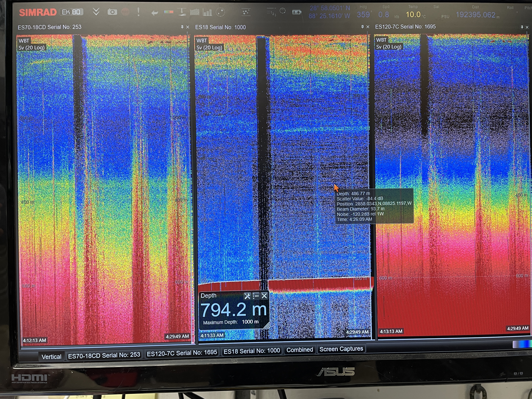Open the Screen Captures tab
Viewport: 532px width, 399px height.
click(341, 349)
